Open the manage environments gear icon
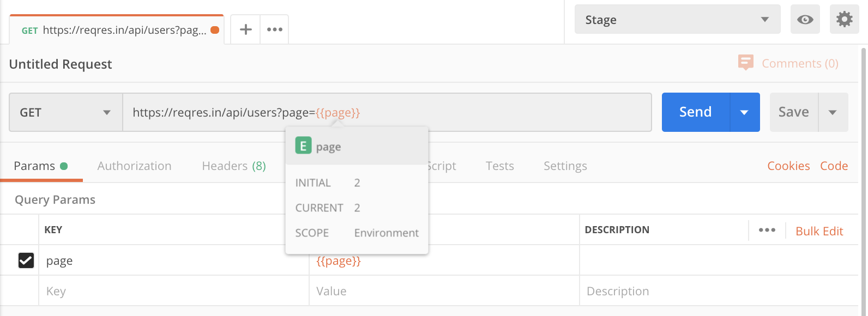 (x=844, y=20)
